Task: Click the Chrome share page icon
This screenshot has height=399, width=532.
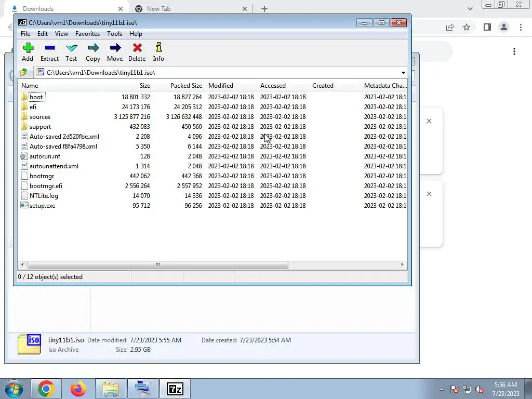Action: [450, 27]
